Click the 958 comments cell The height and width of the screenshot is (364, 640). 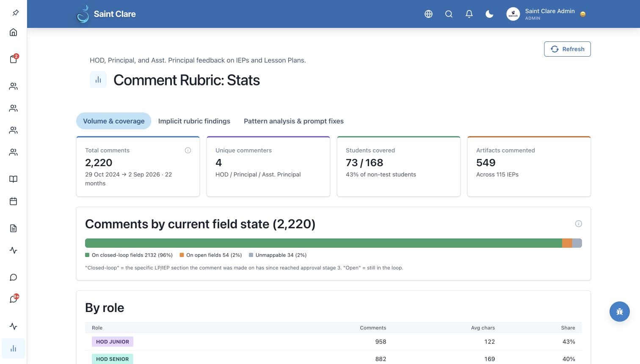point(381,342)
